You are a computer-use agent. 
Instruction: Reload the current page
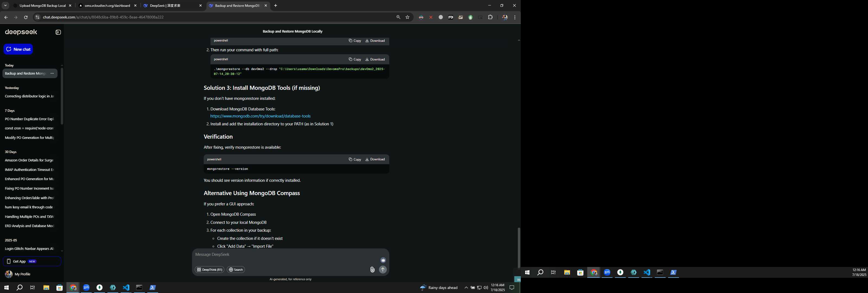pos(25,17)
